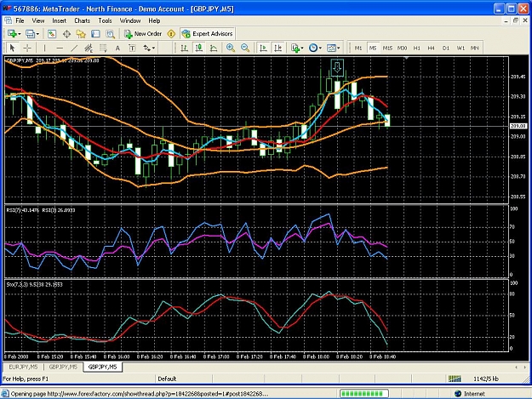
Task: Open the Tools menu
Action: pyautogui.click(x=106, y=20)
